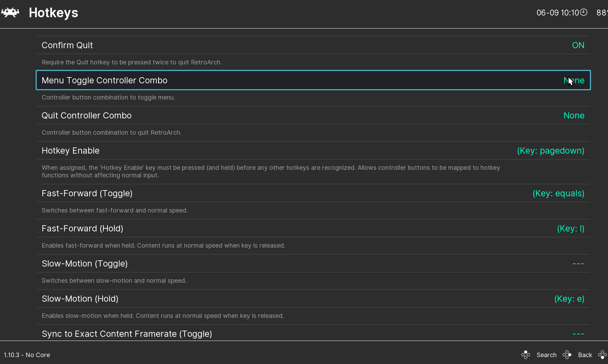Click the Search button label

click(546, 355)
